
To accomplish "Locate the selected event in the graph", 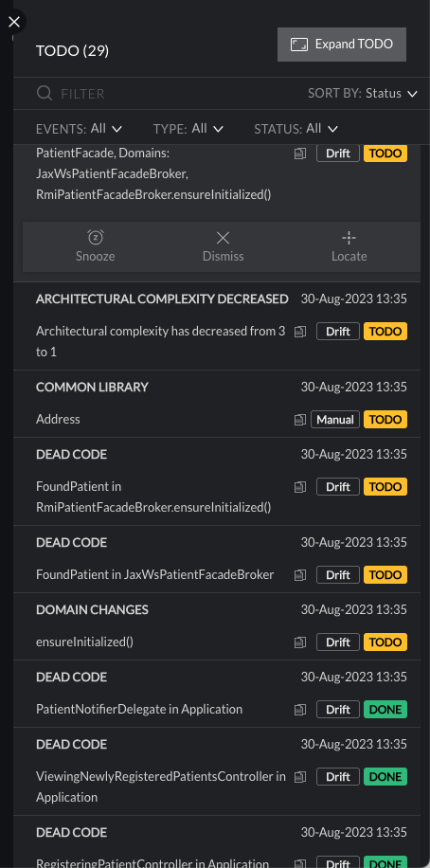I will (349, 246).
